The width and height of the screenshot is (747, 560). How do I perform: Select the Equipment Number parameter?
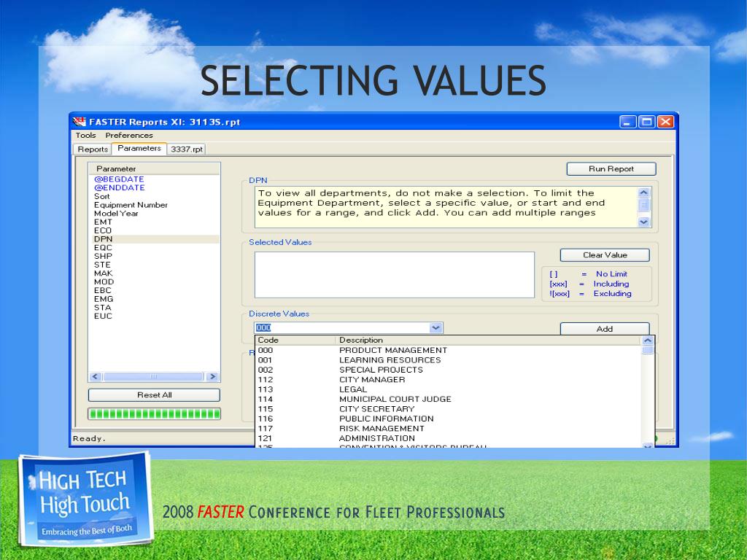(131, 205)
